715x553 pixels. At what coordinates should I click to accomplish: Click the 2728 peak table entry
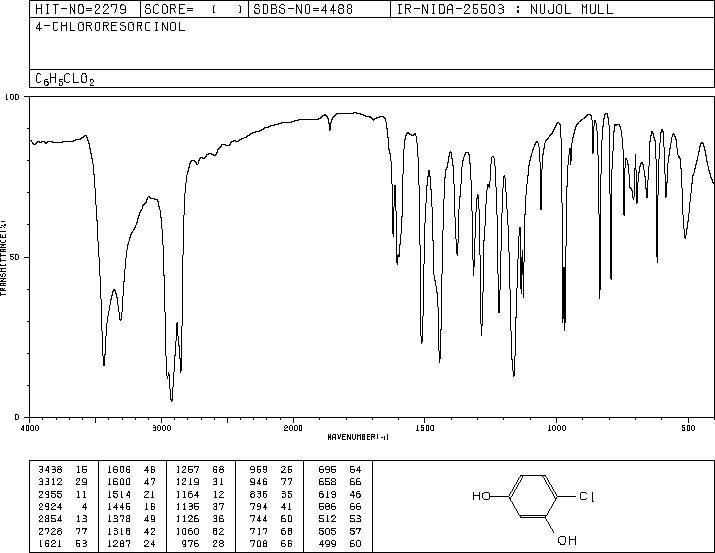click(50, 532)
